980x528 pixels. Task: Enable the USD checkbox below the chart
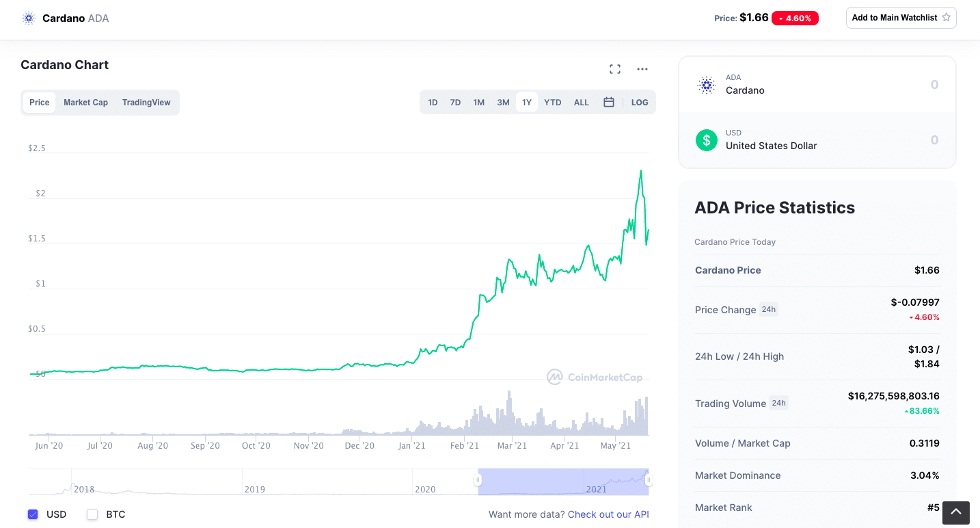pos(33,514)
